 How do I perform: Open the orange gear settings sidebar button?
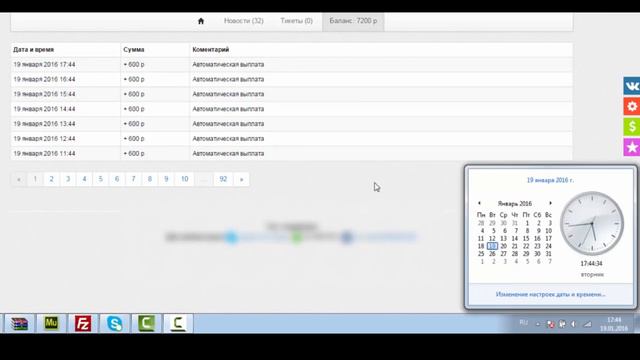(631, 107)
